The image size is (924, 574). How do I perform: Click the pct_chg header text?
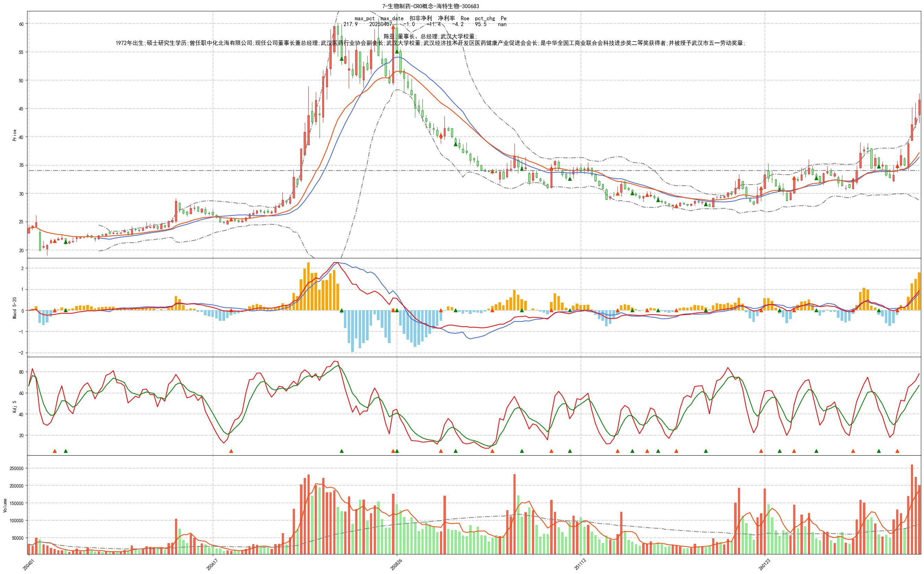[x=484, y=18]
